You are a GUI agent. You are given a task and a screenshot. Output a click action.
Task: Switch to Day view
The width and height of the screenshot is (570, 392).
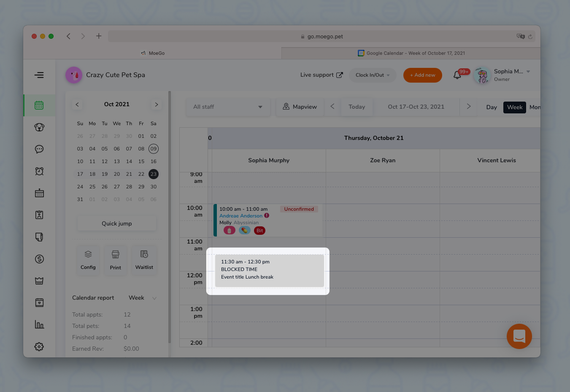click(492, 107)
